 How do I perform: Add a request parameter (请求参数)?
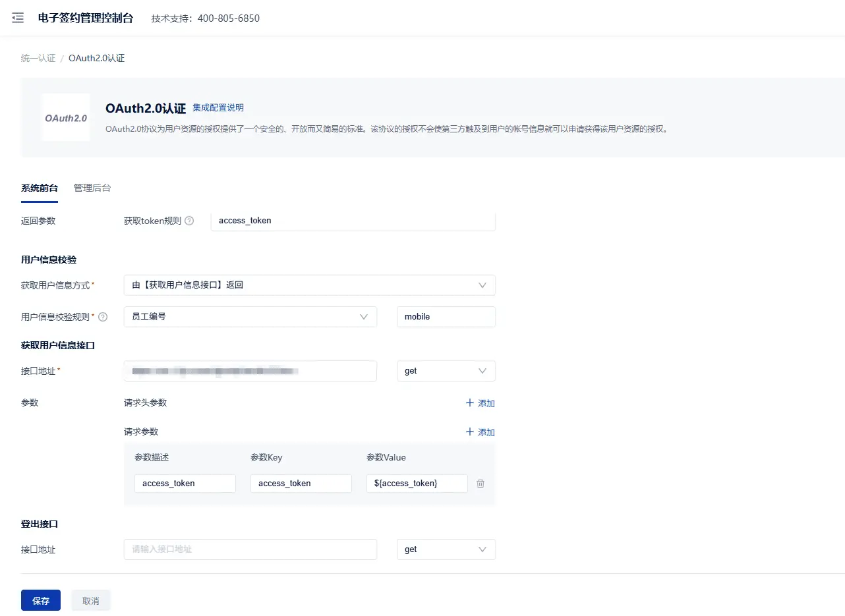[481, 432]
